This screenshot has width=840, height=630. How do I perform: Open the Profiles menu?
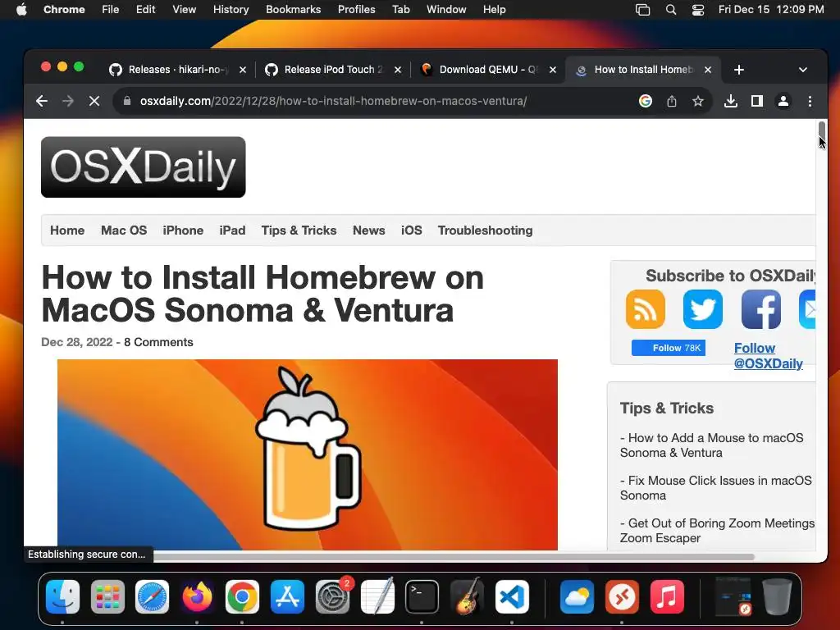356,10
